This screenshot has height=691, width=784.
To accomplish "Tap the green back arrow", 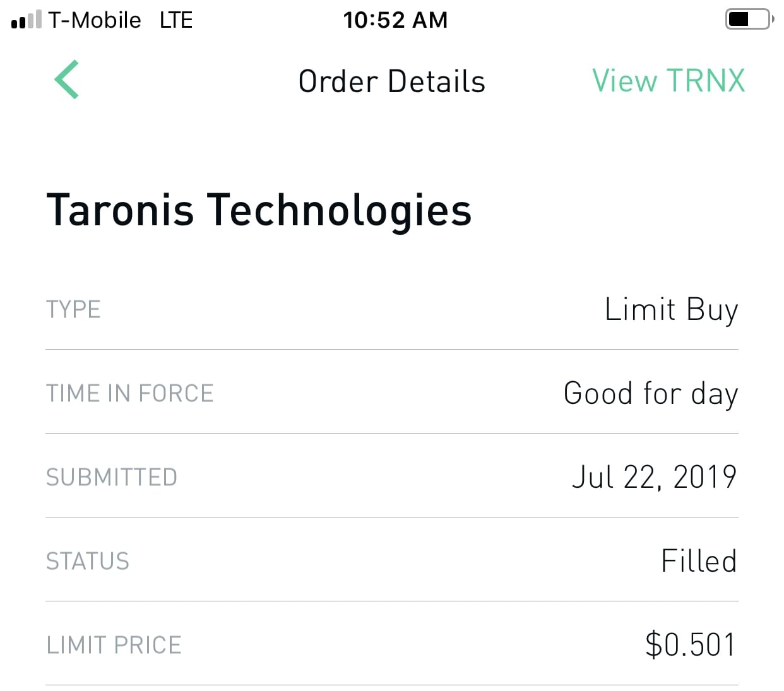I will [66, 80].
